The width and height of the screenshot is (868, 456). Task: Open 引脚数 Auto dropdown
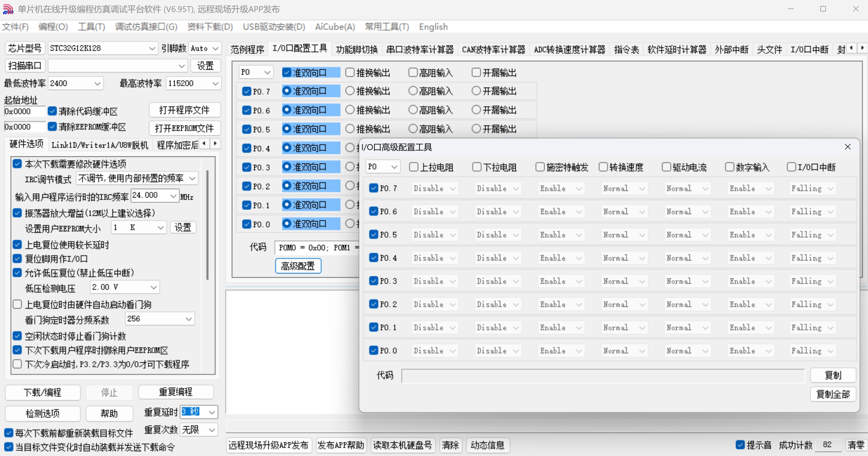pyautogui.click(x=205, y=48)
